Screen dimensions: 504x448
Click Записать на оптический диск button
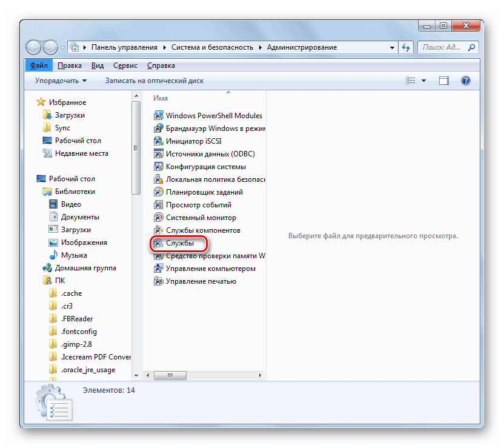coord(154,81)
